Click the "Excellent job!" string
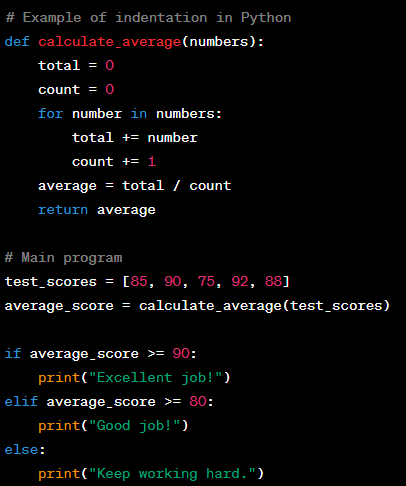Viewport: 406px width, 486px height. coord(156,378)
